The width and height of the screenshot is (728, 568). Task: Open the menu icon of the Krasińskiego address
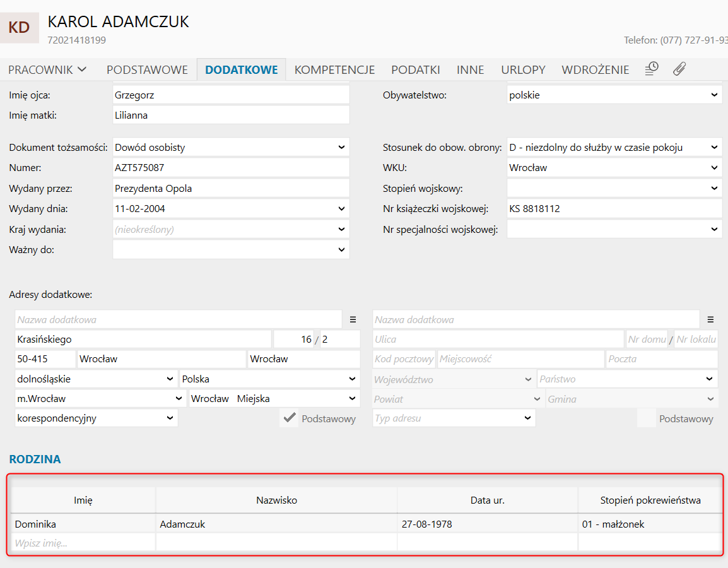(x=353, y=319)
